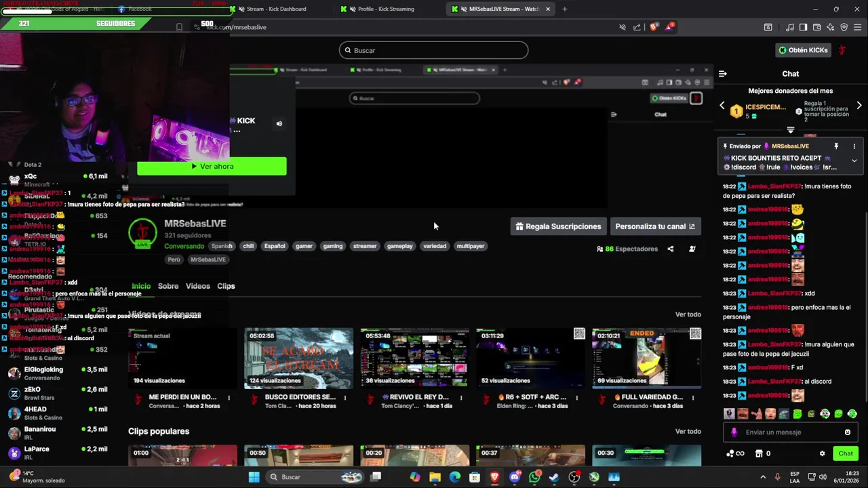The width and height of the screenshot is (868, 488).
Task: Share the channel via share icon
Action: click(671, 249)
